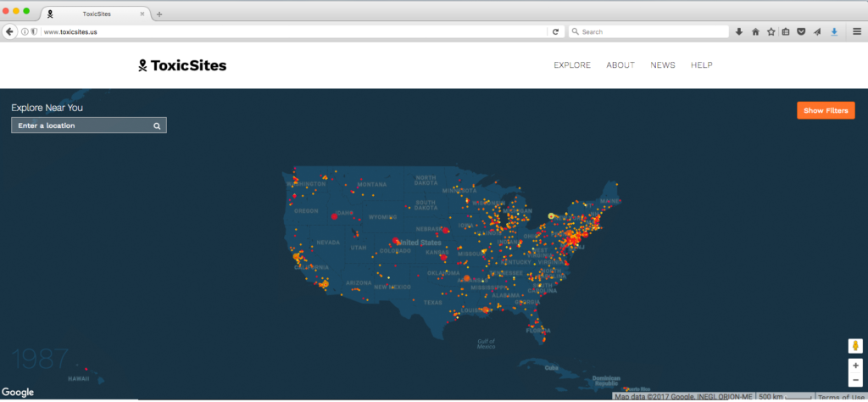Click the tracking protection shield icon
This screenshot has height=402, width=868.
(34, 32)
